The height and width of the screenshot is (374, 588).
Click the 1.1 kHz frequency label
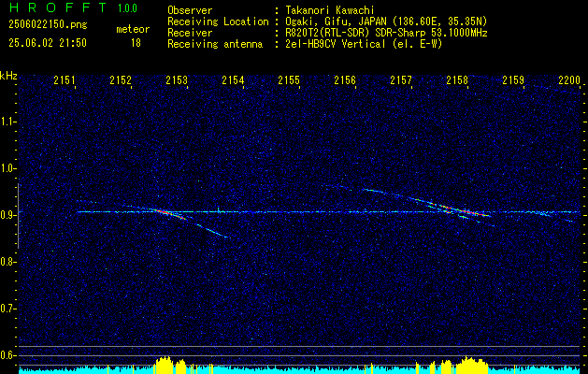pos(7,122)
